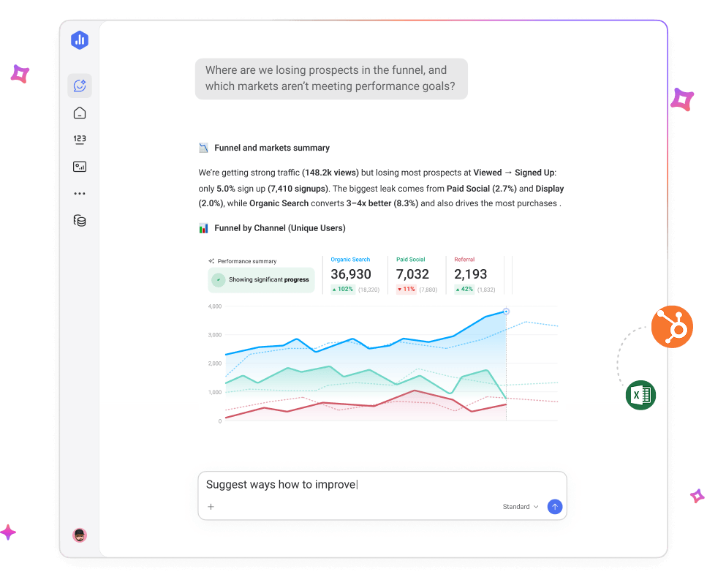
Task: Click the user avatar at sidebar bottom
Action: (79, 535)
